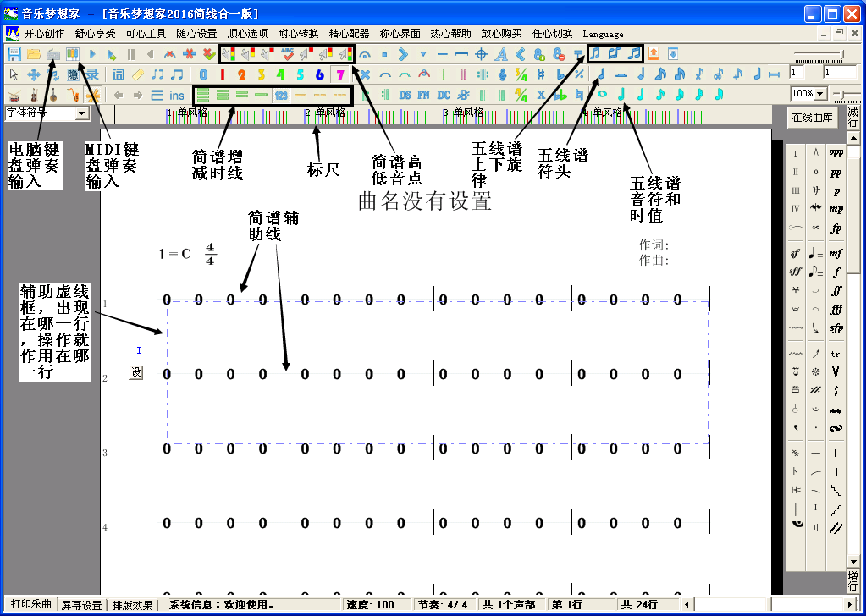Select the whole note head
Screen dimensions: 866x616
point(602,95)
